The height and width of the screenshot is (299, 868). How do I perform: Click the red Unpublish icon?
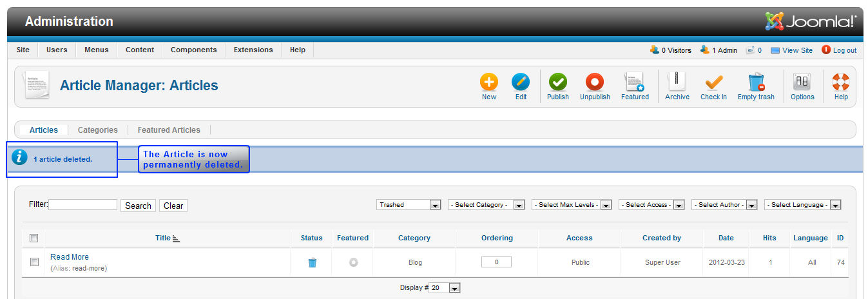tap(594, 83)
